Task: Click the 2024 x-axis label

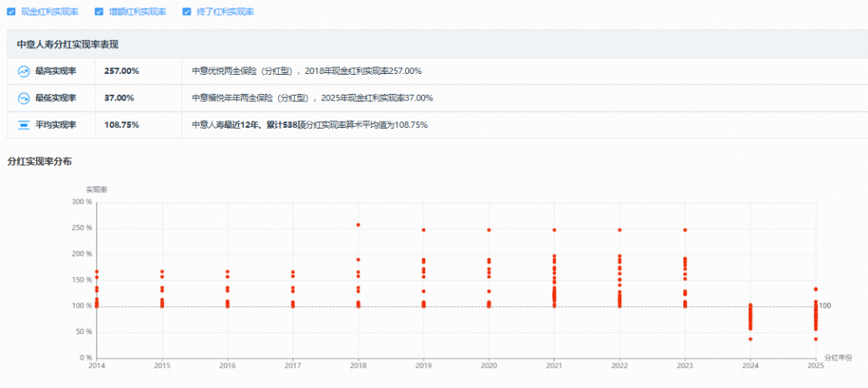Action: 750,366
